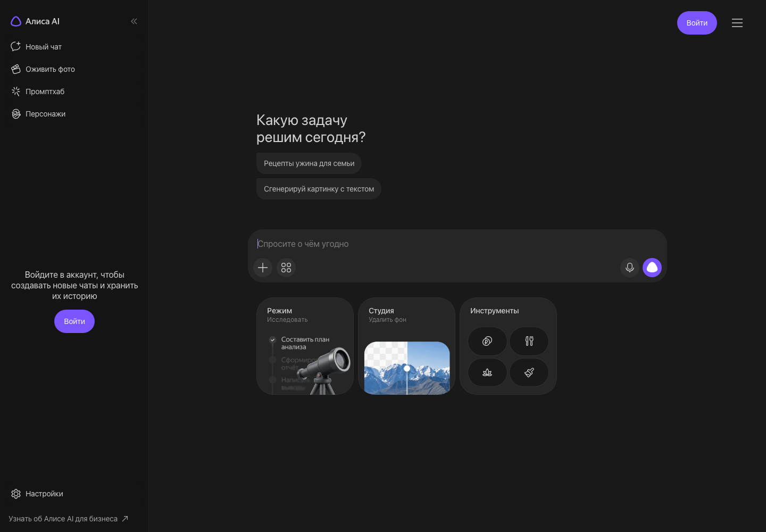Image resolution: width=766 pixels, height=532 pixels.
Task: Click the Алиса AI logo
Action: tap(35, 21)
